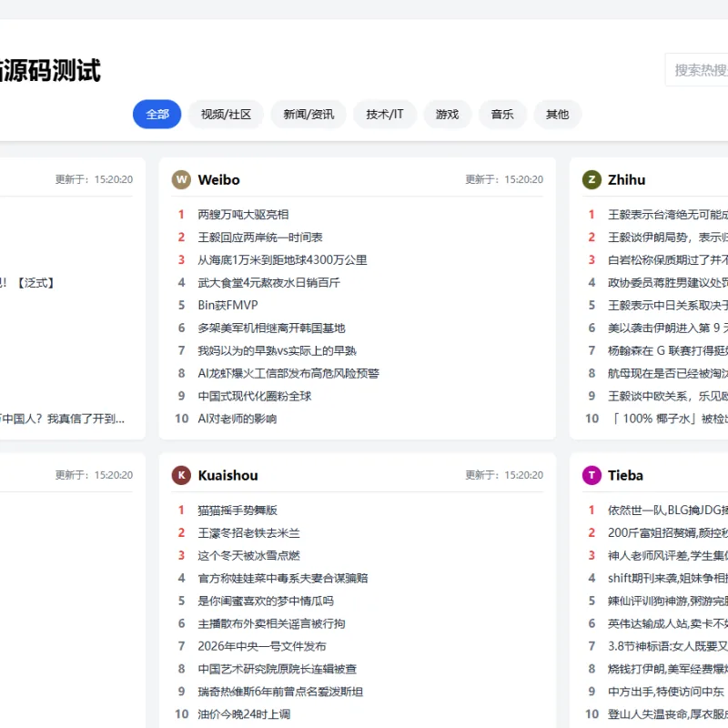Open Zhihu topic 杨翰森在 G 联赛
Viewport: 728px width, 728px height.
[x=668, y=350]
